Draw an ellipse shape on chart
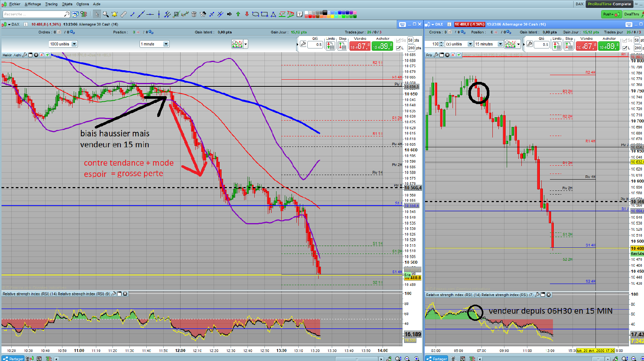The height and width of the screenshot is (361, 644). pyautogui.click(x=256, y=14)
